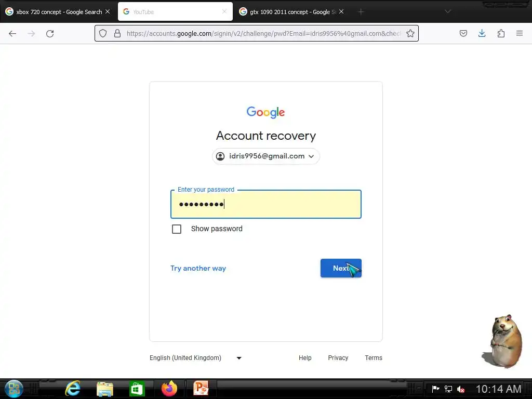Screen dimensions: 532x399
Task: Close the xbox 720 concept tab
Action: tap(108, 11)
